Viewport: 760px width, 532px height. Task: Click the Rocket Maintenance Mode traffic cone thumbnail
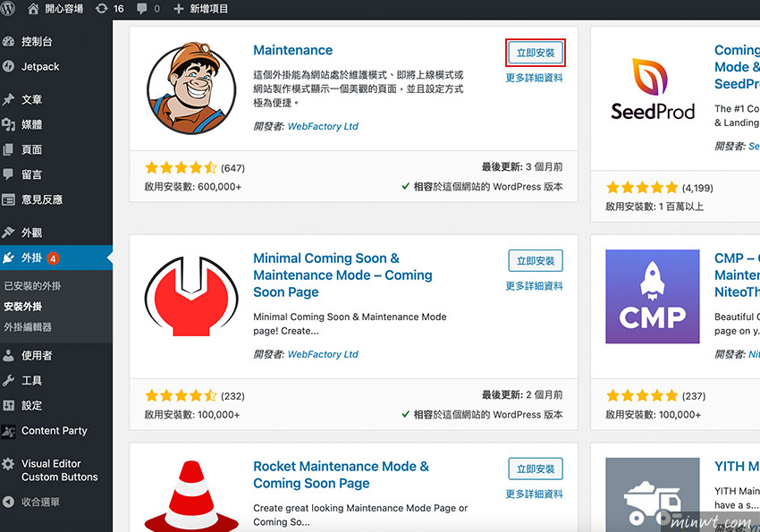191,495
